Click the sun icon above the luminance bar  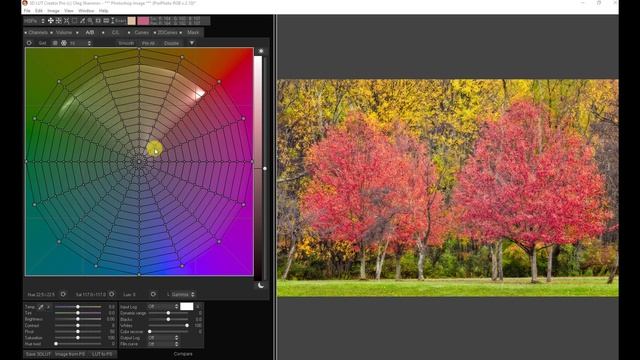(x=261, y=51)
